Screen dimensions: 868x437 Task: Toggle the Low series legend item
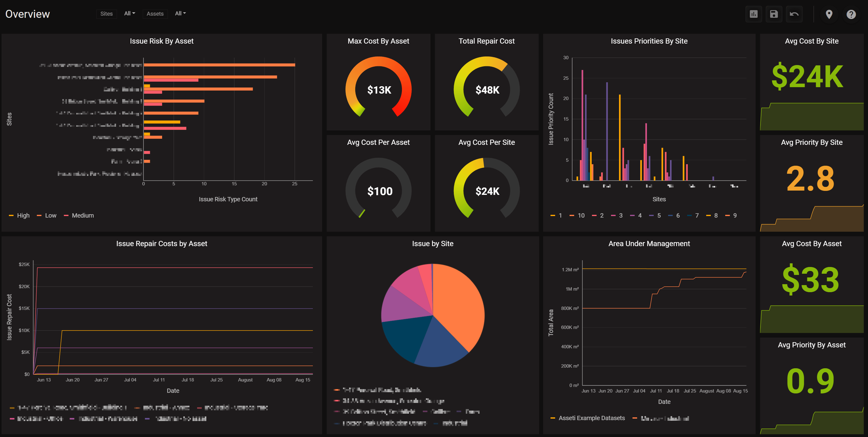(51, 215)
